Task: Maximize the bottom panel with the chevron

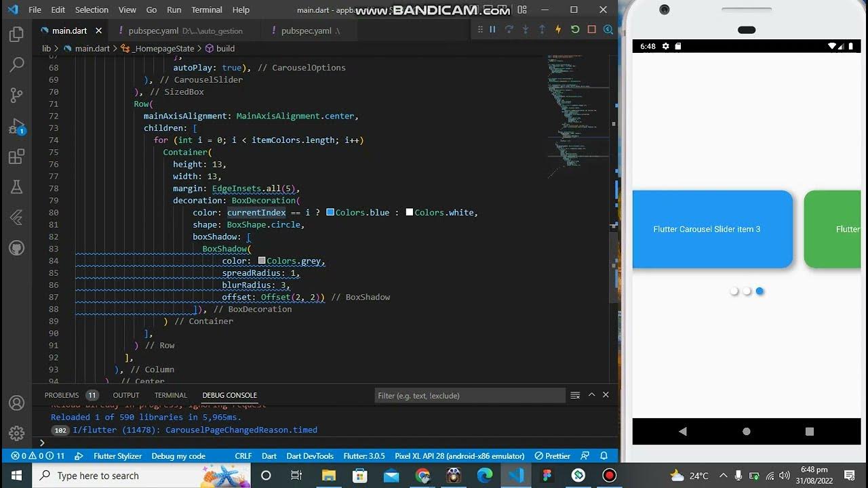Action: pos(591,395)
